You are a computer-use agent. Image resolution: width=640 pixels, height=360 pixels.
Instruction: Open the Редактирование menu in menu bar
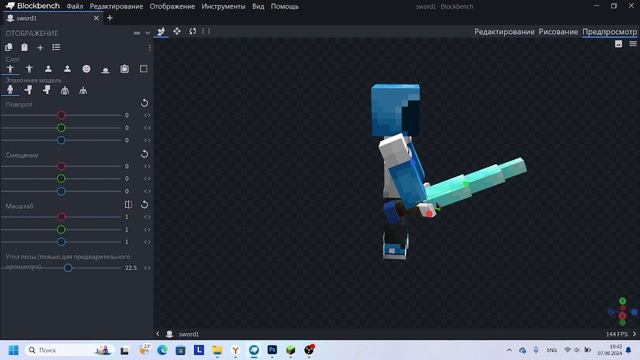point(116,7)
